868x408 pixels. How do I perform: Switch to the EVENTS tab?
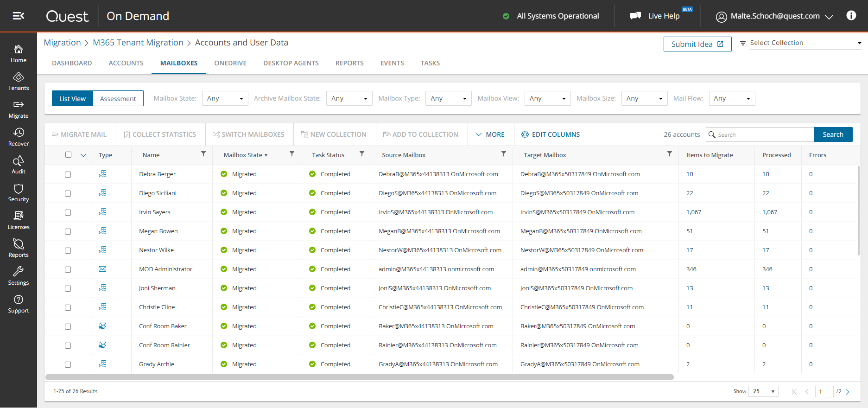(x=392, y=63)
